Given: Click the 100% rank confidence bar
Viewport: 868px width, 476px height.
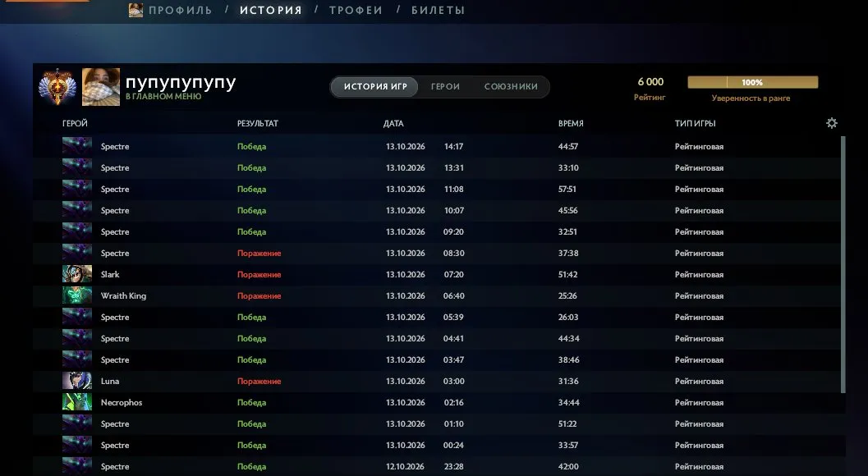Looking at the screenshot, I should point(753,82).
